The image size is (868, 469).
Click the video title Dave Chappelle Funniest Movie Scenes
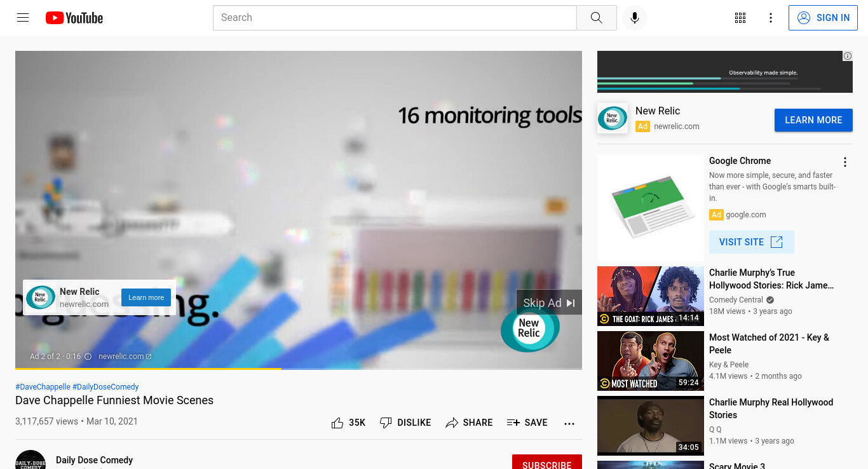[114, 400]
